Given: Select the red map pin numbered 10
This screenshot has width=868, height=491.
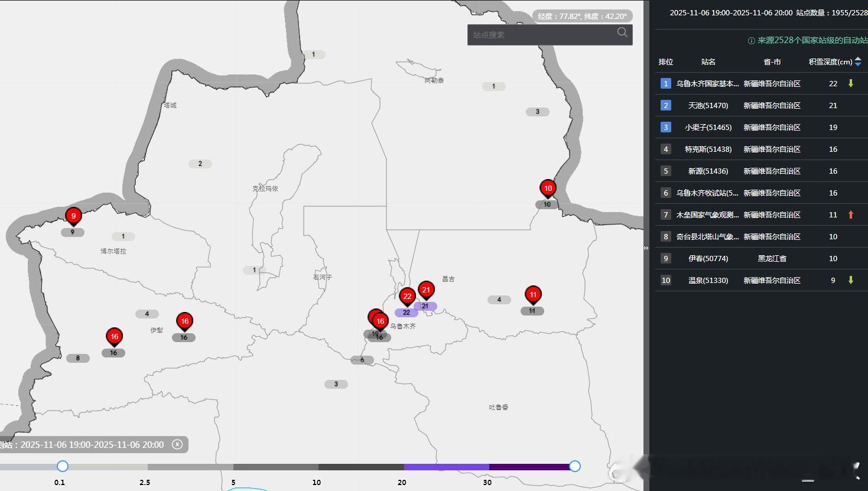Looking at the screenshot, I should pos(548,189).
